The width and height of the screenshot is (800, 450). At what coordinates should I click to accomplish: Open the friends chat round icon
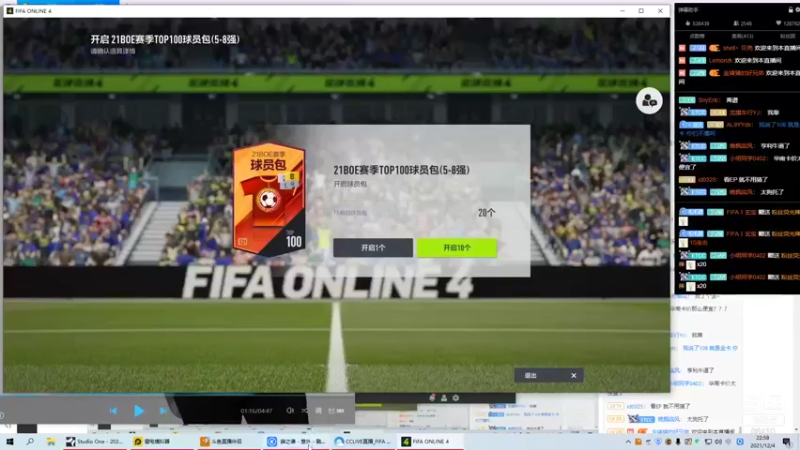649,101
